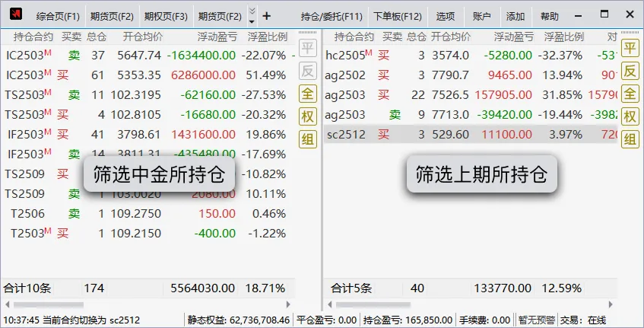Click right panel scrollbar's left arrow
The width and height of the screenshot is (644, 328).
pyautogui.click(x=329, y=304)
